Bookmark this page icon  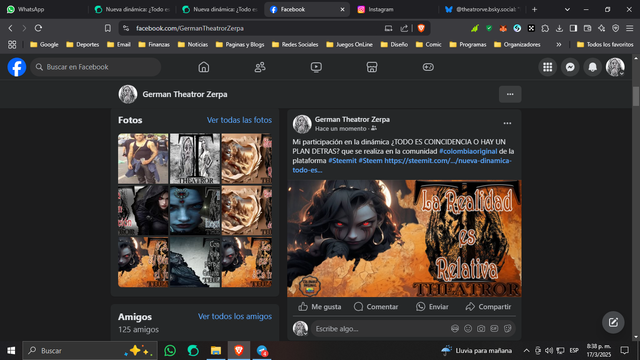pos(107,28)
